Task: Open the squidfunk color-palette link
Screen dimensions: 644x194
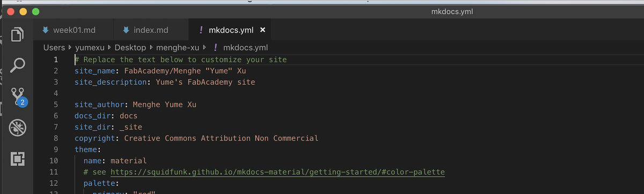Action: pyautogui.click(x=277, y=172)
